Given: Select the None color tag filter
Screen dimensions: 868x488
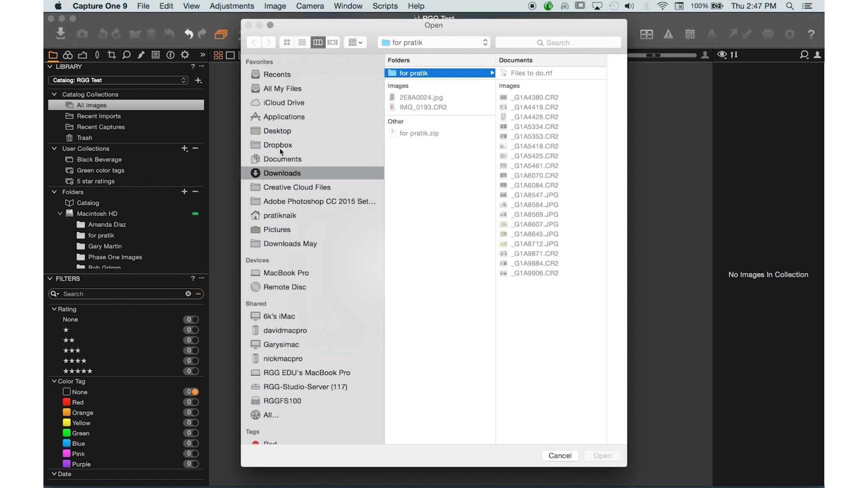Looking at the screenshot, I should [67, 392].
